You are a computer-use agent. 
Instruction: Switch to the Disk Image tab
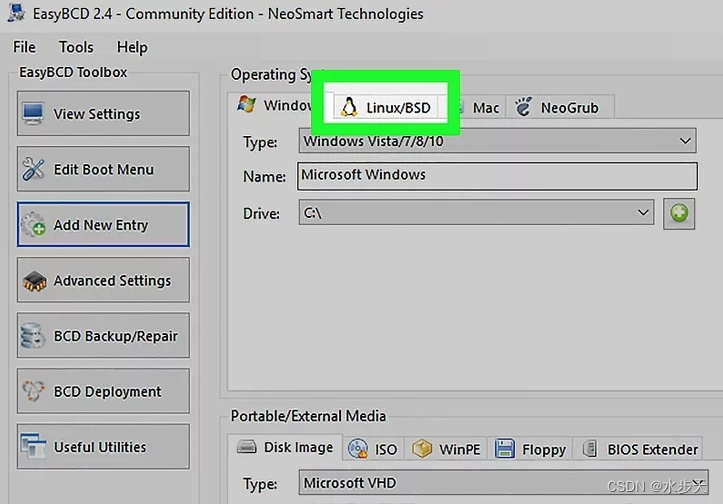pos(285,447)
